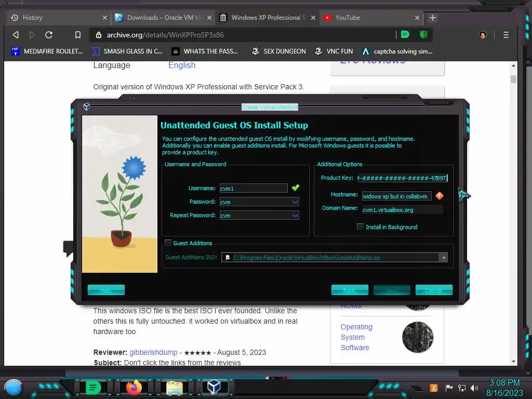532x399 pixels.
Task: Switch to the YouTube tab
Action: (371, 18)
